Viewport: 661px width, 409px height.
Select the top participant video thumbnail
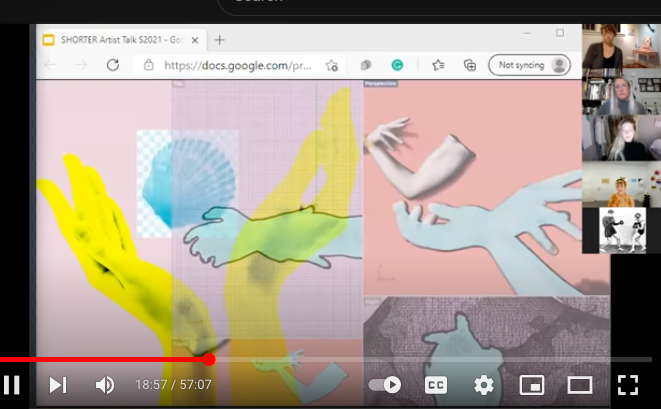[621, 46]
